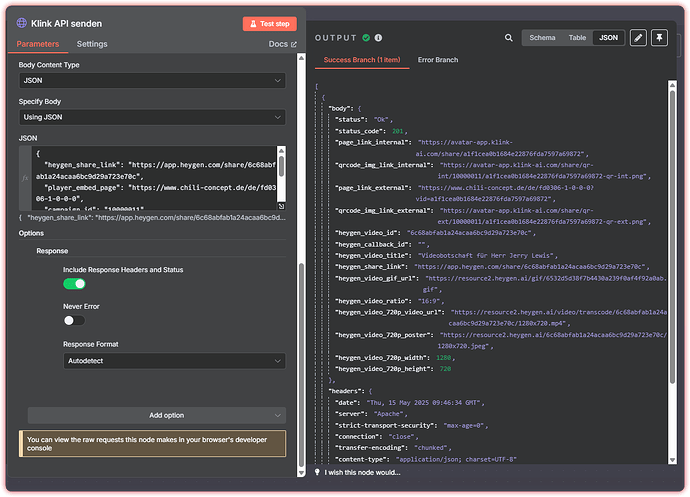
Task: Click the scroll-down arrow of the parameters panel
Action: click(301, 473)
